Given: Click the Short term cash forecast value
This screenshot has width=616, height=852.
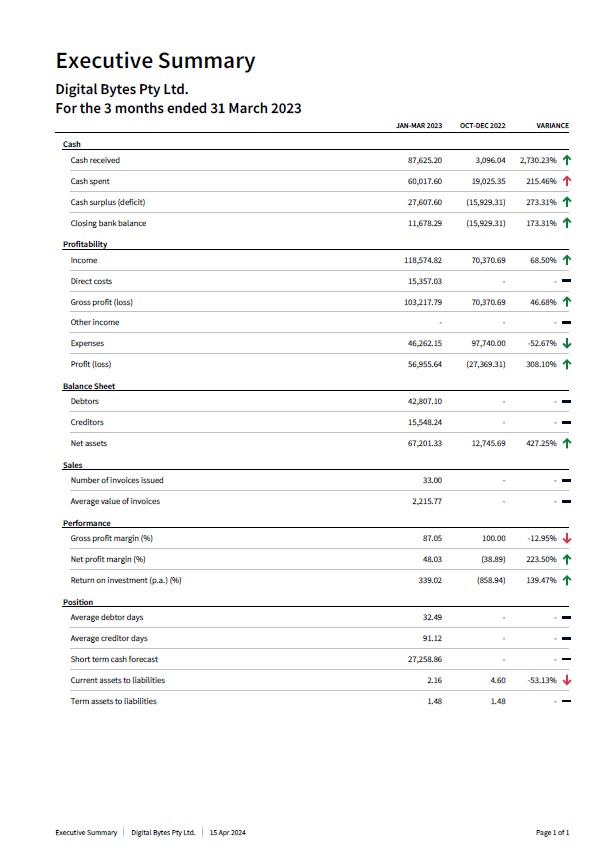Looking at the screenshot, I should (x=425, y=659).
